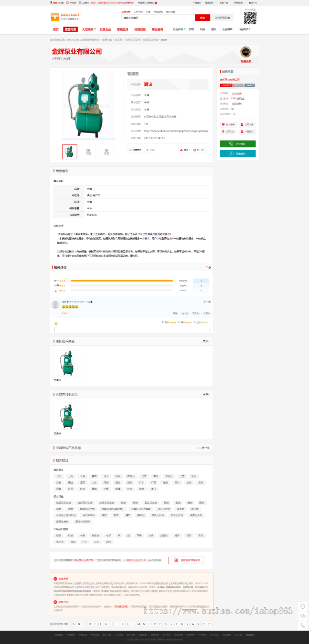This screenshot has width=309, height=644.
Task: Open the 行业资讯 link in the main navigation bar
Action: click(178, 30)
